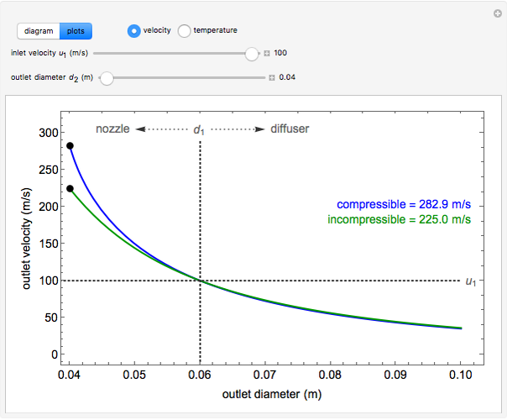Viewport: 507px width, 420px height.
Task: Expand inlet velocity slider controls
Action: pyautogui.click(x=267, y=54)
